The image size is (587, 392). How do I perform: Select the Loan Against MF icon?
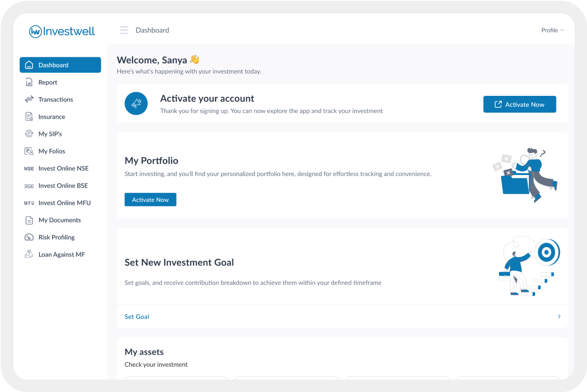(29, 255)
